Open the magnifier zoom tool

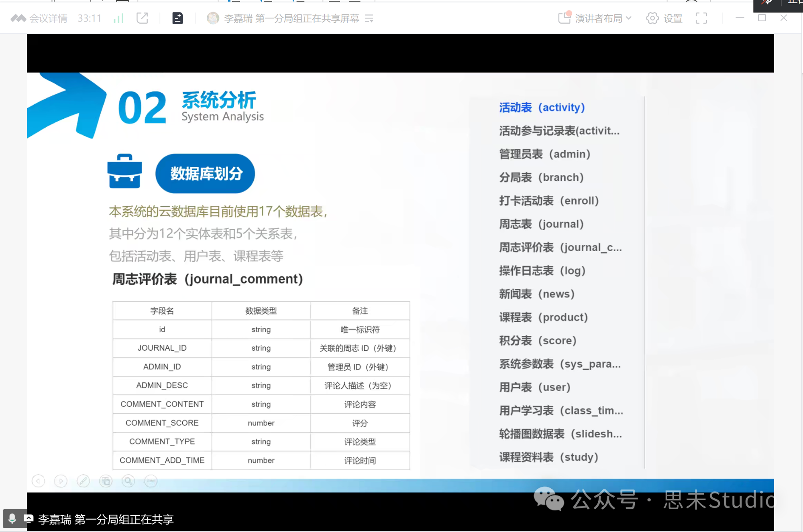pyautogui.click(x=128, y=481)
